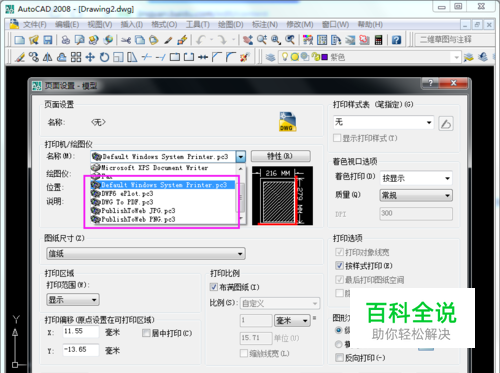The width and height of the screenshot is (500, 373).
Task: Uncheck 布满图纸 checkbox
Action: [214, 287]
